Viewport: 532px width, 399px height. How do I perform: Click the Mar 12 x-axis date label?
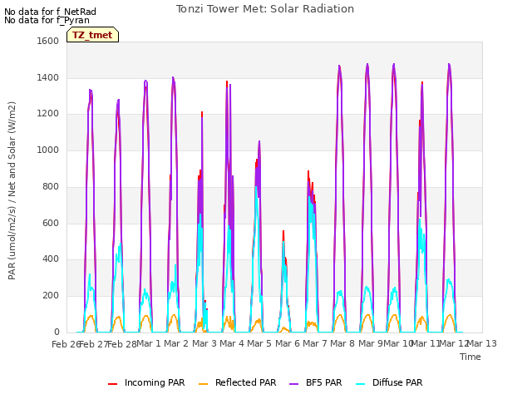click(x=454, y=343)
